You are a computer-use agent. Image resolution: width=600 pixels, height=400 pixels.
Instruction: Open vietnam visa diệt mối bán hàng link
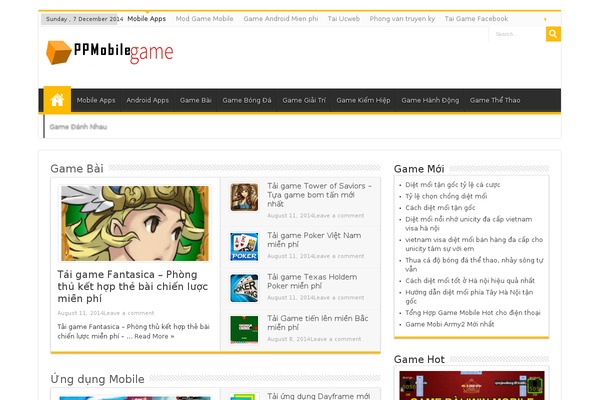(x=474, y=244)
